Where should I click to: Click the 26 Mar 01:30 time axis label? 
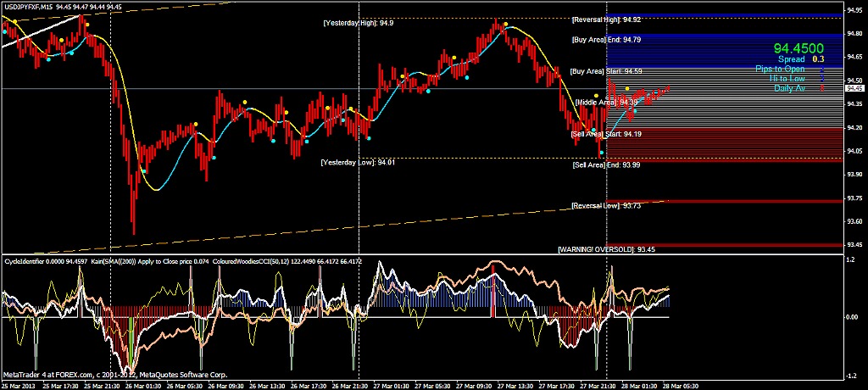pyautogui.click(x=142, y=385)
